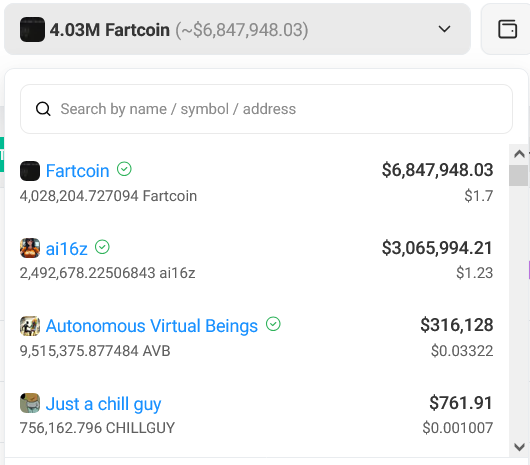530x465 pixels.
Task: Open the ai16z token link
Action: coord(67,249)
